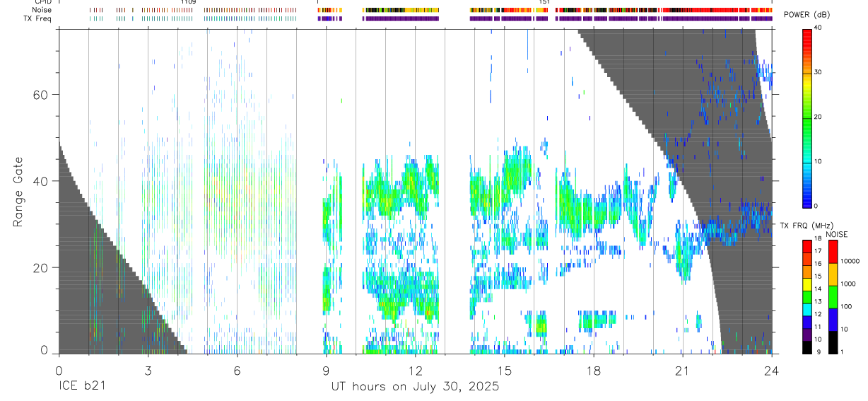This screenshot has width=868, height=401.
Task: Click the 'Range Gate' y-axis label
Action: (x=17, y=192)
